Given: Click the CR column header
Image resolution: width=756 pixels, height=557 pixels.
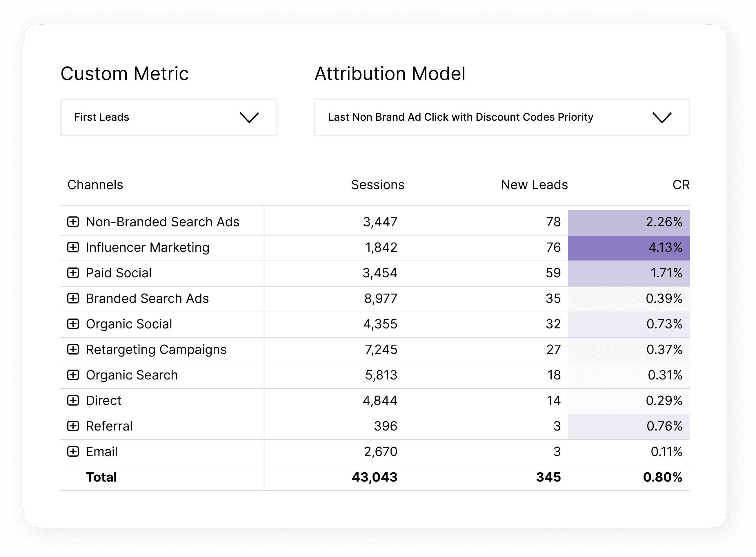Looking at the screenshot, I should [681, 185].
